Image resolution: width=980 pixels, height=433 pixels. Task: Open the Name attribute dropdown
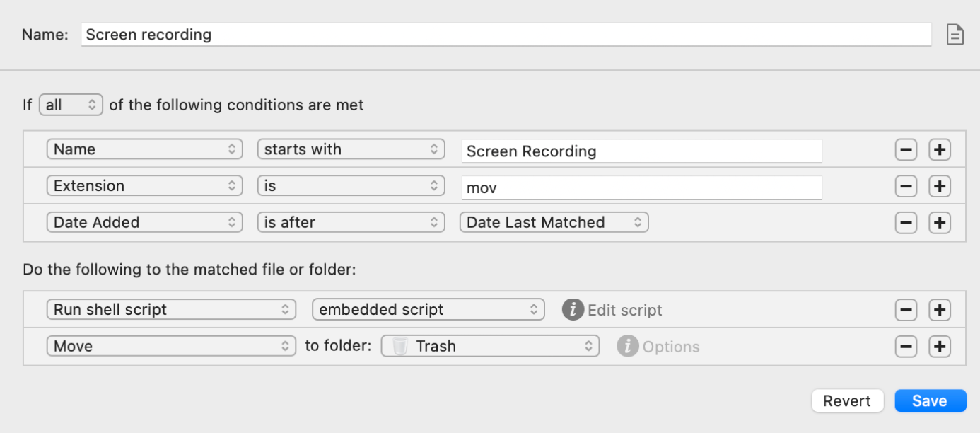pyautogui.click(x=144, y=149)
